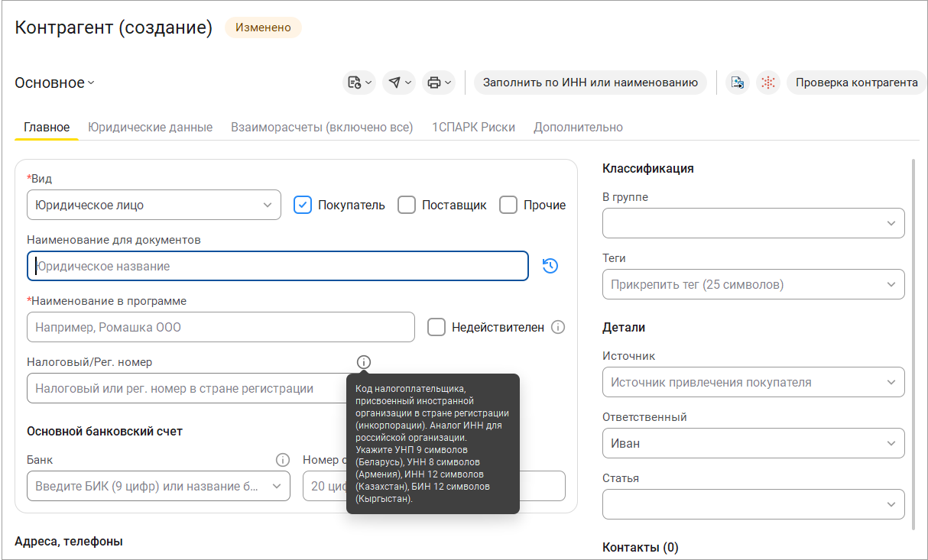928x560 pixels.
Task: Enable the Поставщик checkbox
Action: click(x=407, y=205)
